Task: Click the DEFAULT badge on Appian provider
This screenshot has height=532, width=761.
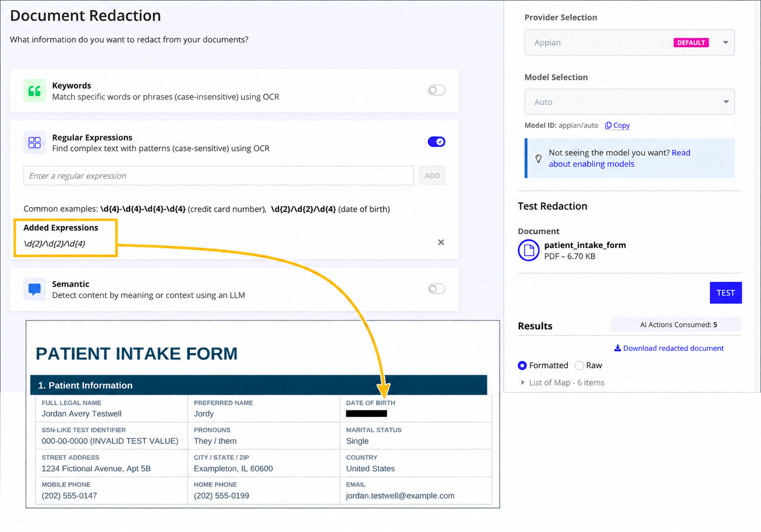Action: click(x=691, y=43)
